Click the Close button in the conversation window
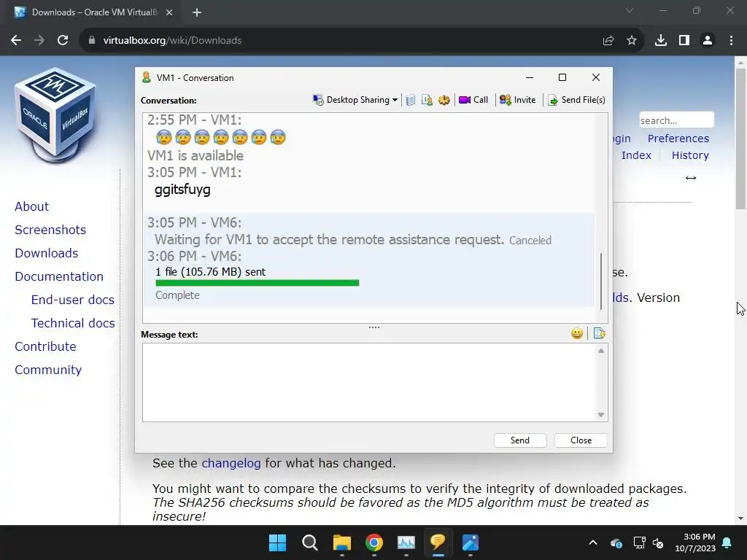The width and height of the screenshot is (747, 560). [581, 440]
